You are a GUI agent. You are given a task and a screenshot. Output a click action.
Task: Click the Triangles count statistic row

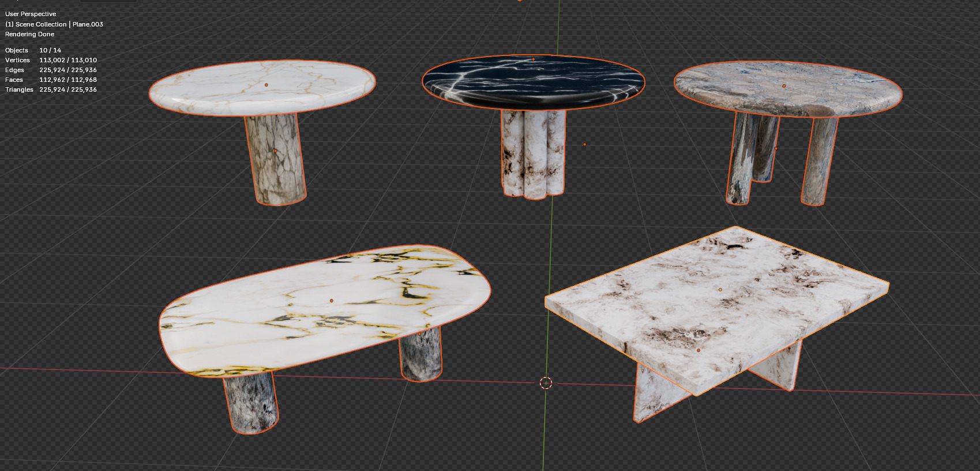pos(51,89)
